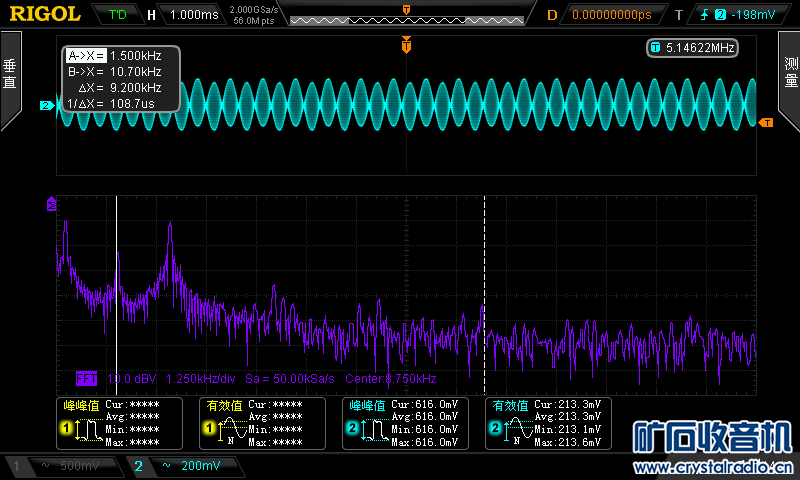Click channel 2 RMS Cur:213.3mV value
The width and height of the screenshot is (800, 480).
[567, 405]
